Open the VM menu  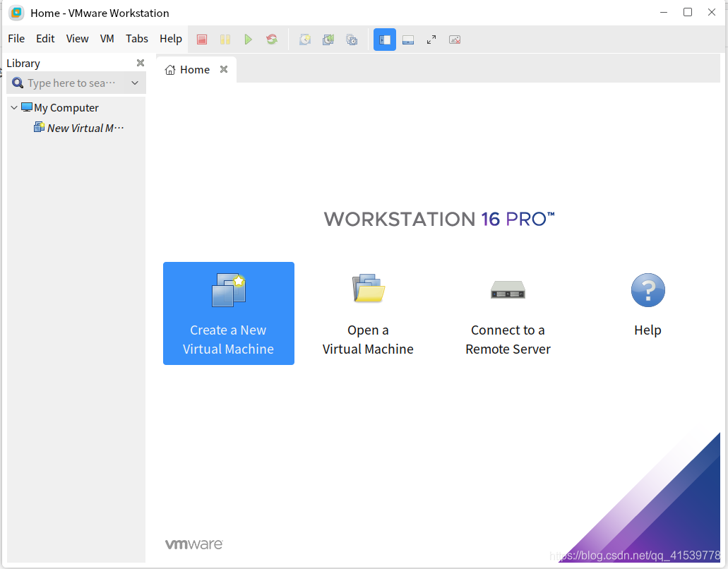coord(107,39)
